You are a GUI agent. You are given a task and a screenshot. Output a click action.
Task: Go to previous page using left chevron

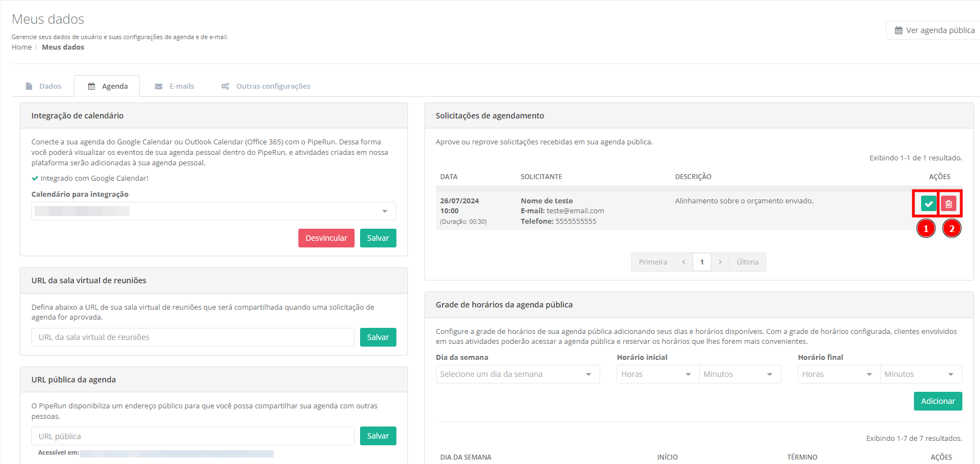683,262
